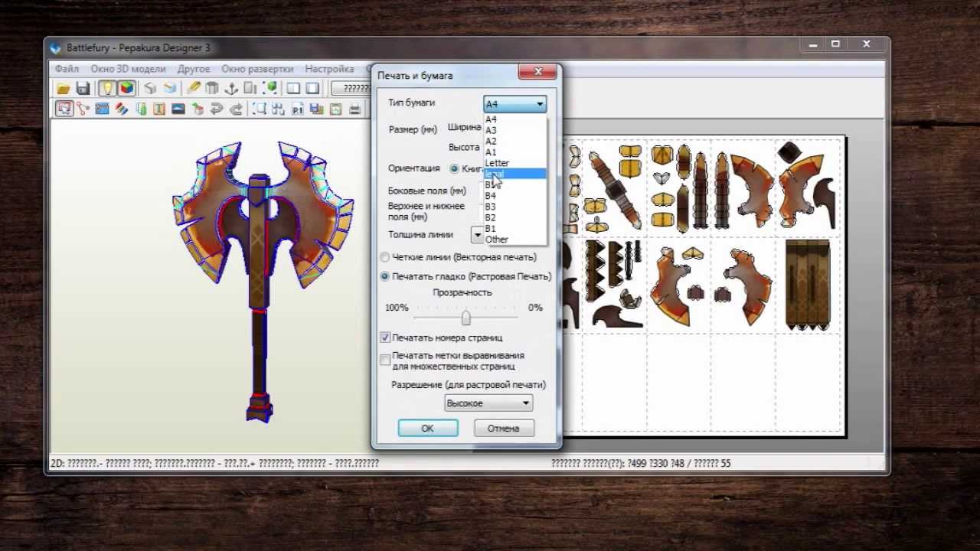Viewport: 980px width, 551px height.
Task: Select the yellow pencil edit icon
Action: [x=194, y=89]
